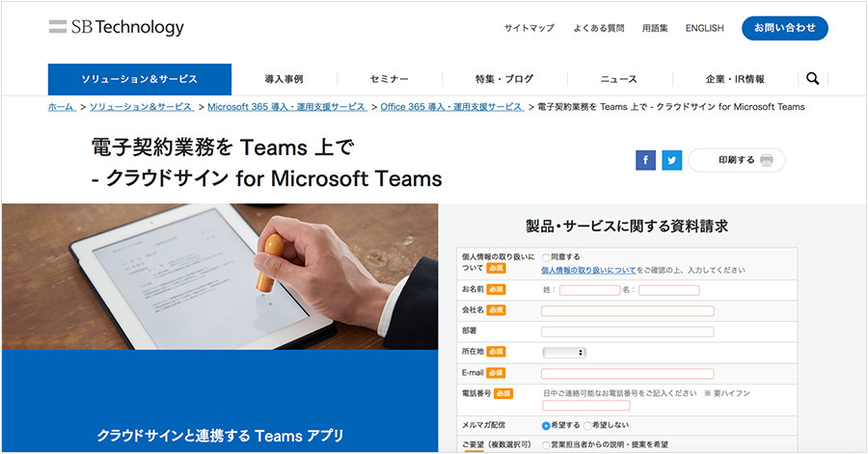This screenshot has width=868, height=454.
Task: Open the 導入事例 nav menu
Action: coord(284,79)
